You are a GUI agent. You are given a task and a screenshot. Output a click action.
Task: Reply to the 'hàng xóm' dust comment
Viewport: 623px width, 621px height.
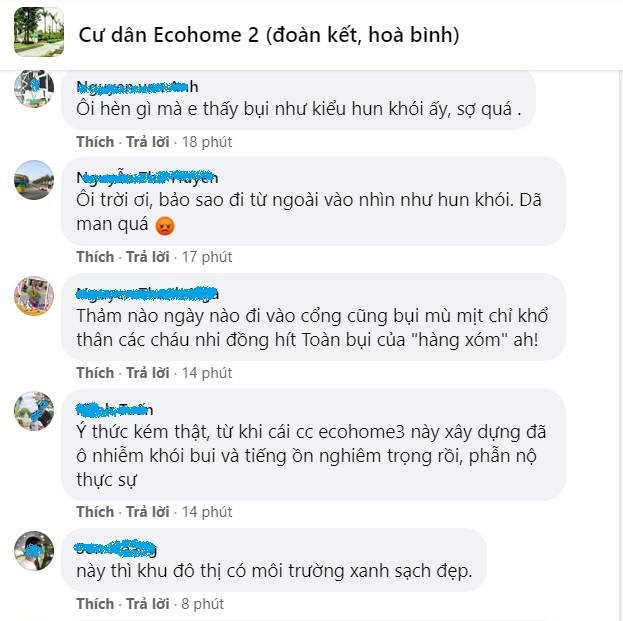[148, 373]
